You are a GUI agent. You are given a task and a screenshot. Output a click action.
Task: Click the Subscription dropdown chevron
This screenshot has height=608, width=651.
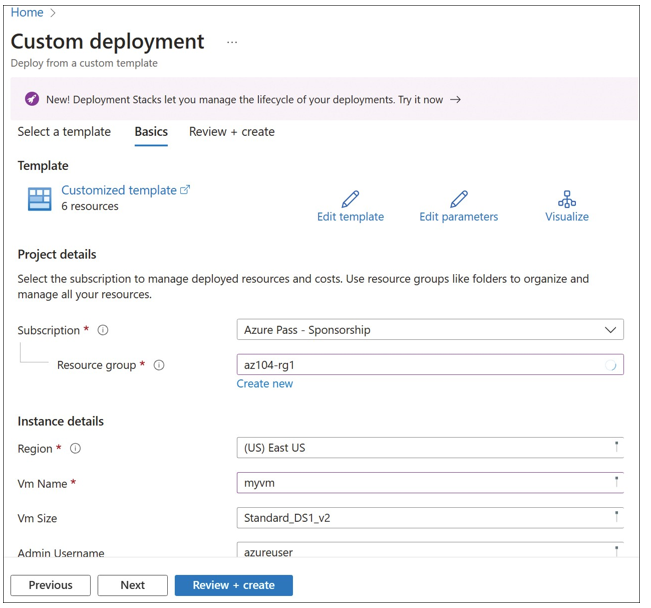[x=610, y=330]
